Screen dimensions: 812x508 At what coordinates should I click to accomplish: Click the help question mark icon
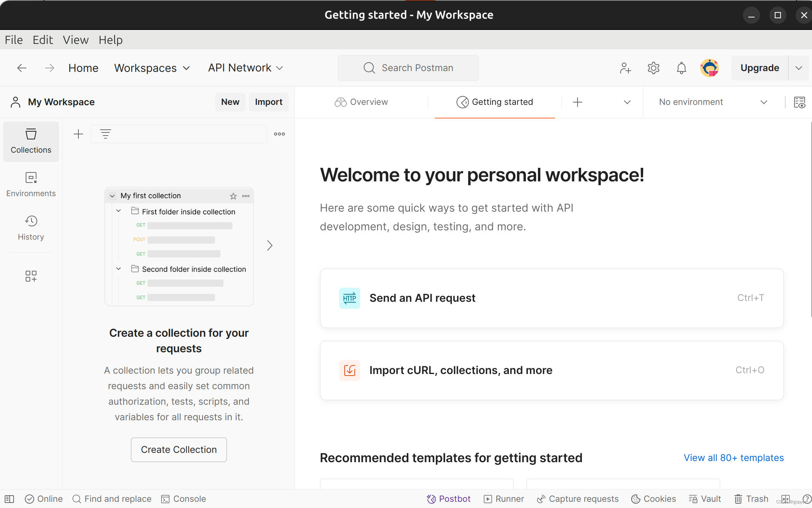tap(807, 499)
